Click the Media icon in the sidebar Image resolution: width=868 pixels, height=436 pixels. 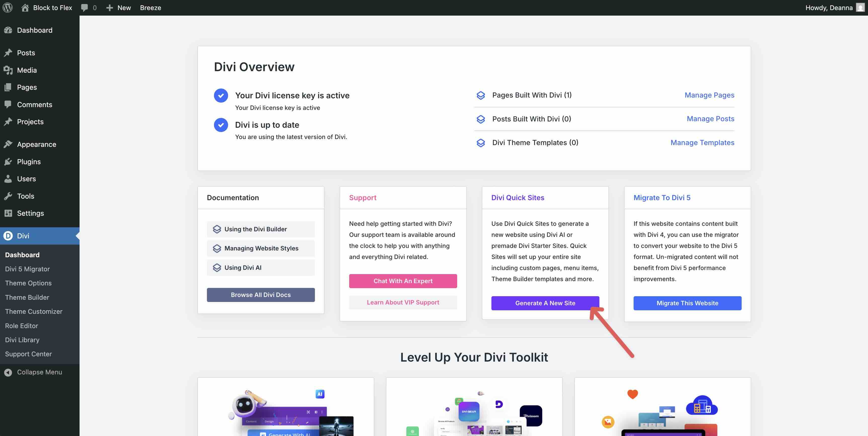tap(8, 70)
